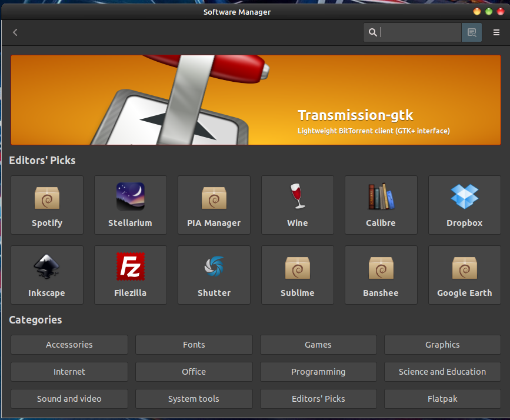Open the Filezilla Fz icon tile

(x=131, y=275)
